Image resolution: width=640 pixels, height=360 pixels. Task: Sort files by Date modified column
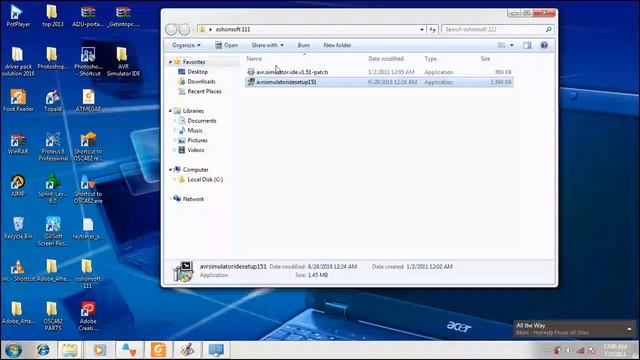[386, 59]
